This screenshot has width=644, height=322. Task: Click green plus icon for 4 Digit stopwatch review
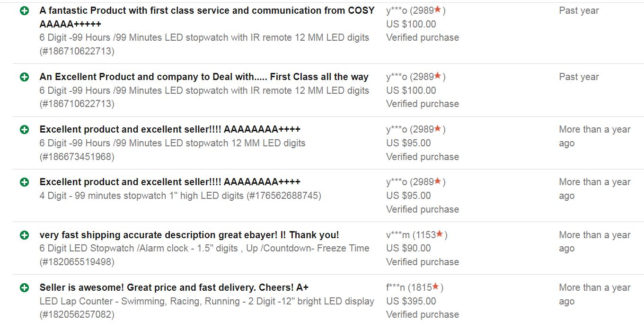25,182
